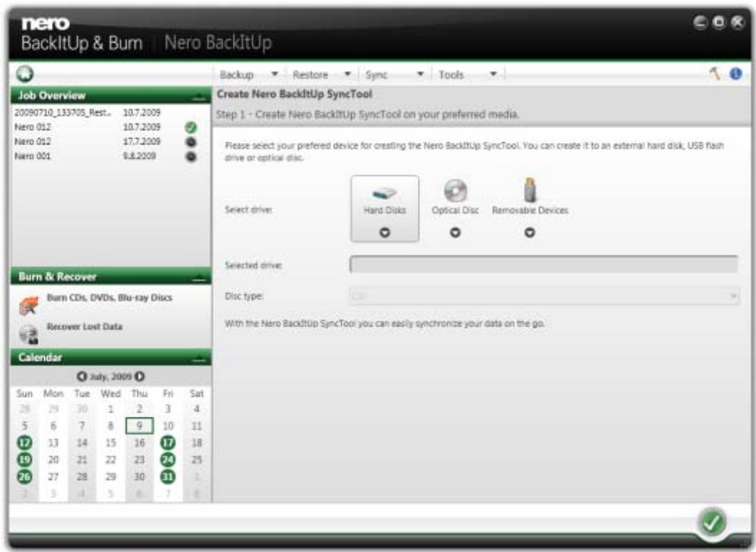Select July 9 in the calendar
Image resolution: width=756 pixels, height=552 pixels.
(140, 426)
